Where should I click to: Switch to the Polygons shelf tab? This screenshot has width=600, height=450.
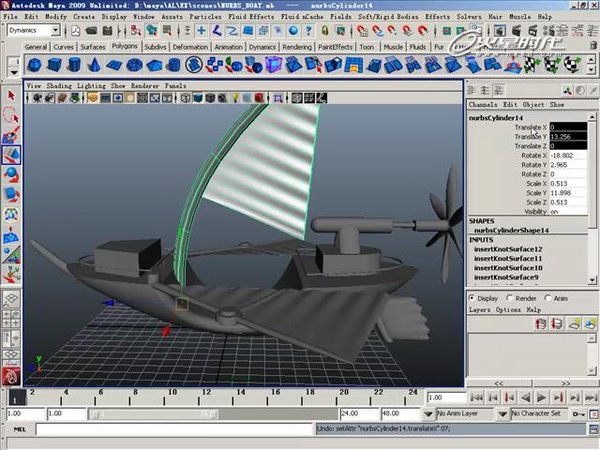pos(125,47)
